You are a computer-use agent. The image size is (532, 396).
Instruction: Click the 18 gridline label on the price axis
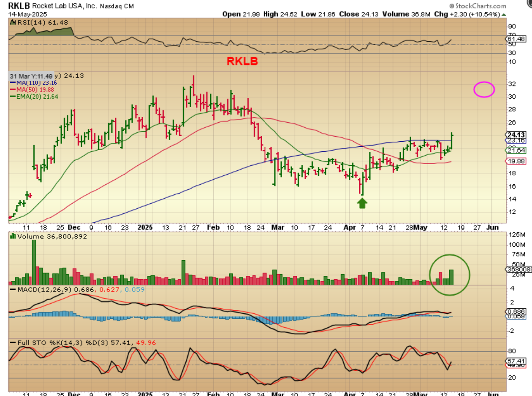[x=513, y=173]
